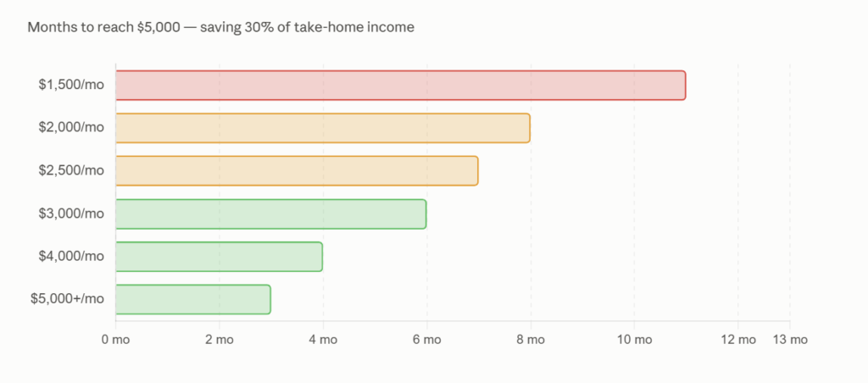
Task: Click the 8 mo tick label
Action: [x=531, y=340]
